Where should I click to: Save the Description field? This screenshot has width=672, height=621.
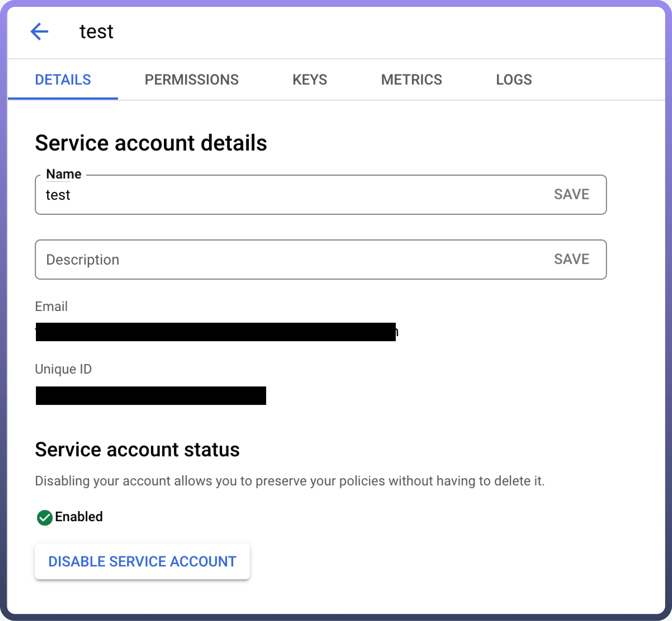[x=571, y=259]
